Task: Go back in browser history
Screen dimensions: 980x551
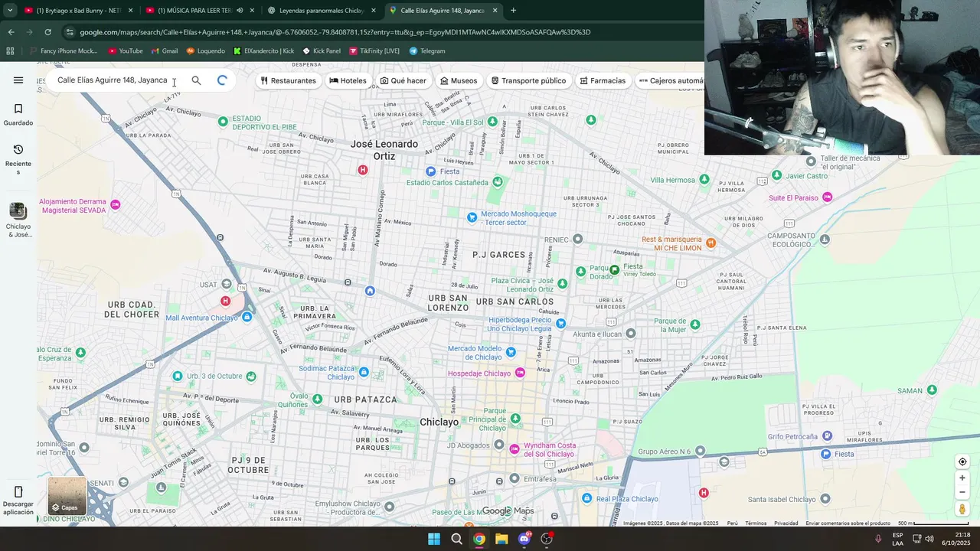Action: (11, 32)
